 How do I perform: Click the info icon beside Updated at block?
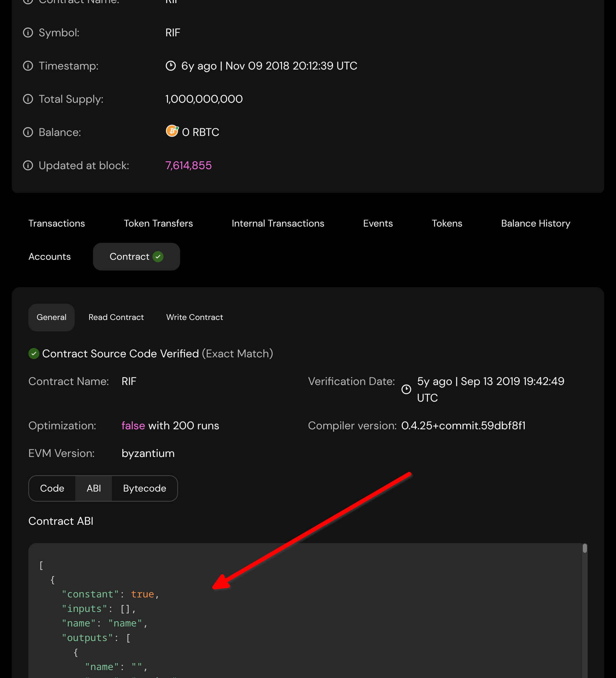pos(28,165)
